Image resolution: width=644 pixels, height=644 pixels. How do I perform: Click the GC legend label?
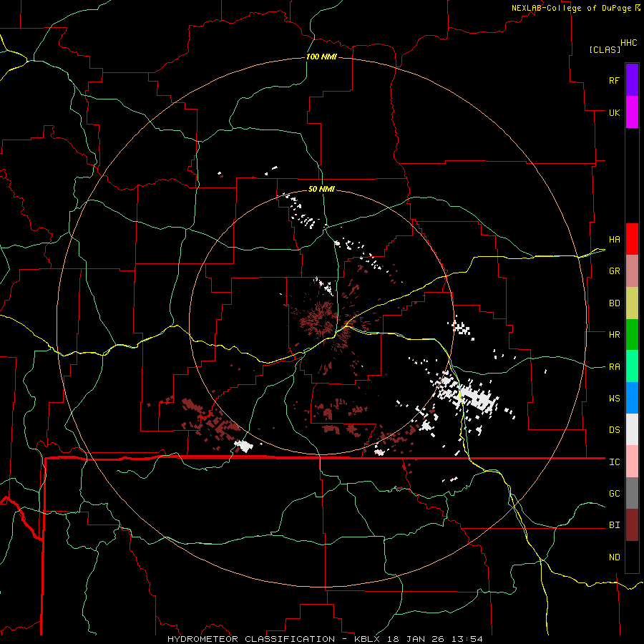(614, 494)
